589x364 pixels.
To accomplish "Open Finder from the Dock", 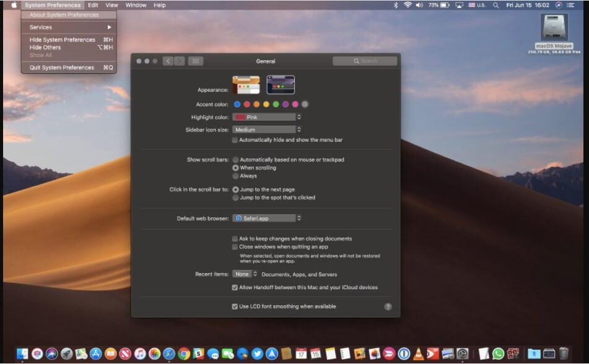I will point(22,353).
